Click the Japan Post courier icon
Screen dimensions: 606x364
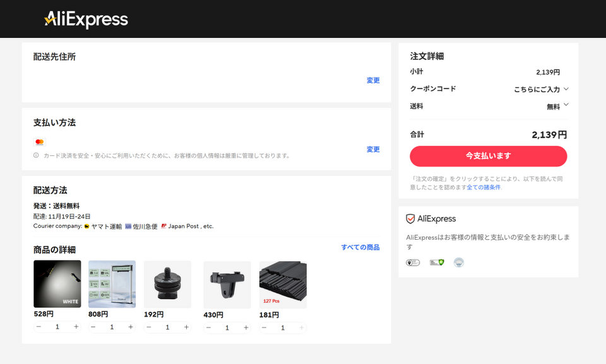point(163,226)
